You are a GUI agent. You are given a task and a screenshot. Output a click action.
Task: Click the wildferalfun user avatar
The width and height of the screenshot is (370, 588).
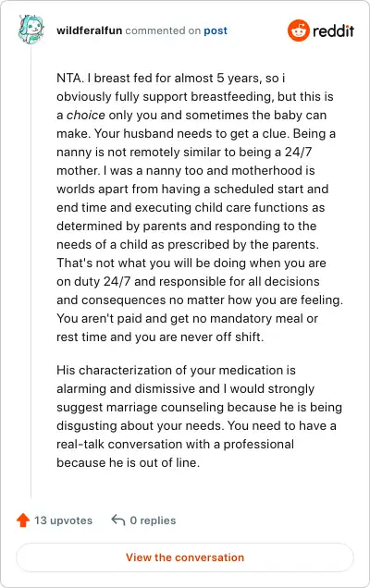[x=31, y=30]
